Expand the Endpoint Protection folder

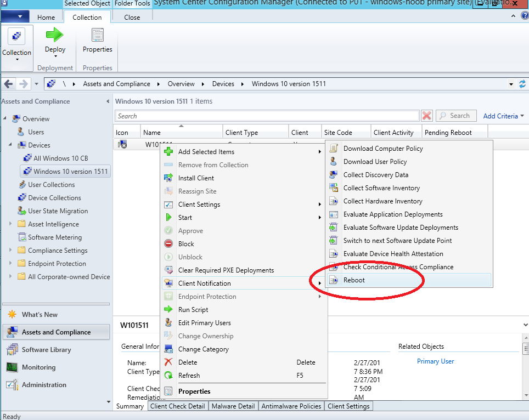(x=10, y=263)
